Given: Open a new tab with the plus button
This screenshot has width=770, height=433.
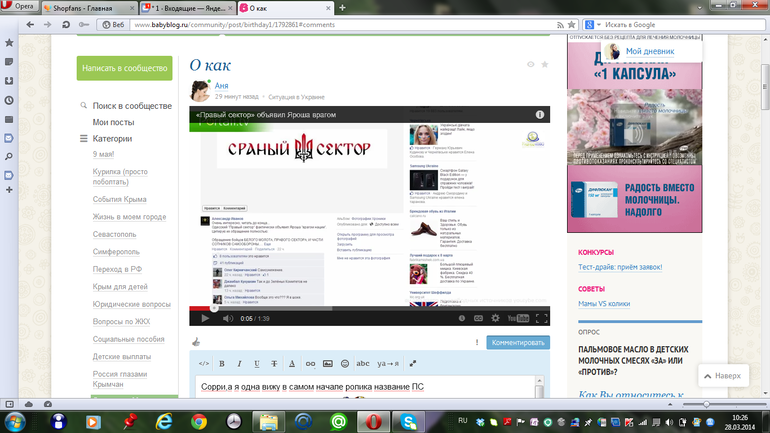Looking at the screenshot, I should pos(342,7).
